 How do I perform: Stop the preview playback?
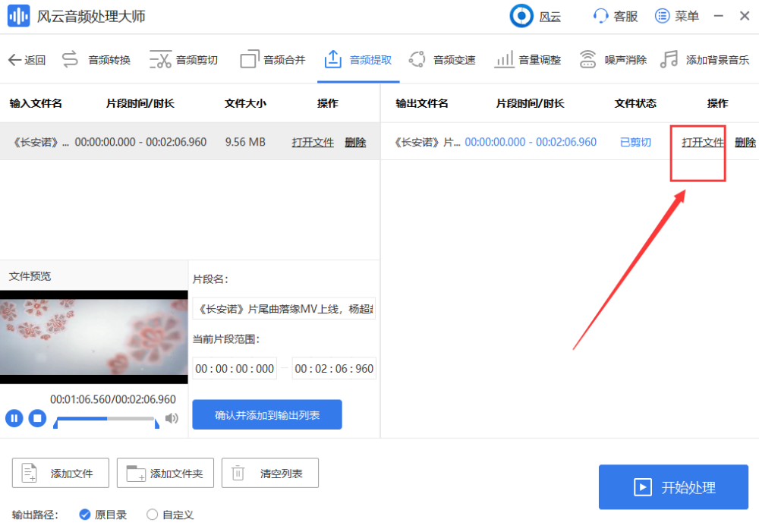(37, 417)
